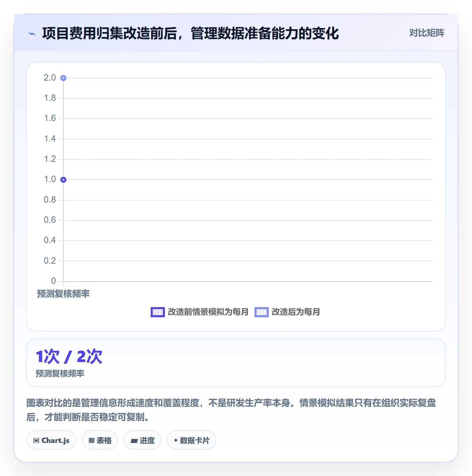This screenshot has width=472, height=476.
Task: Click the 数据卡片 tag chip
Action: tap(191, 440)
